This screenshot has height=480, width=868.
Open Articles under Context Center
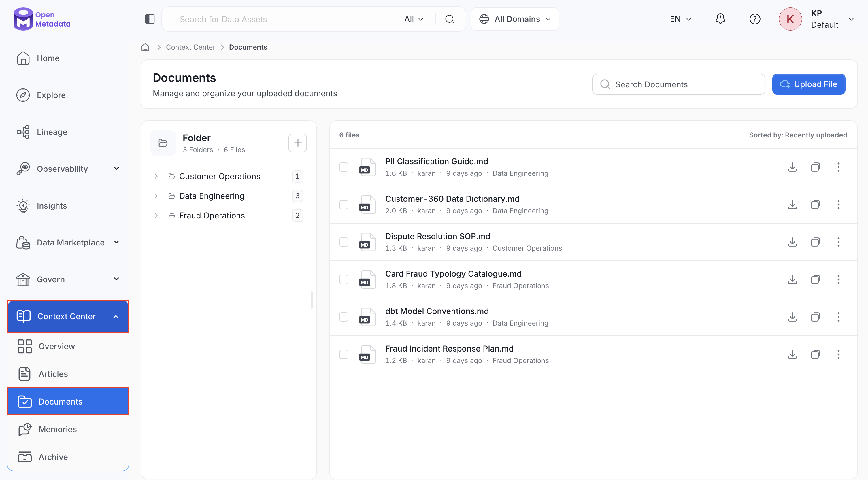pyautogui.click(x=68, y=374)
